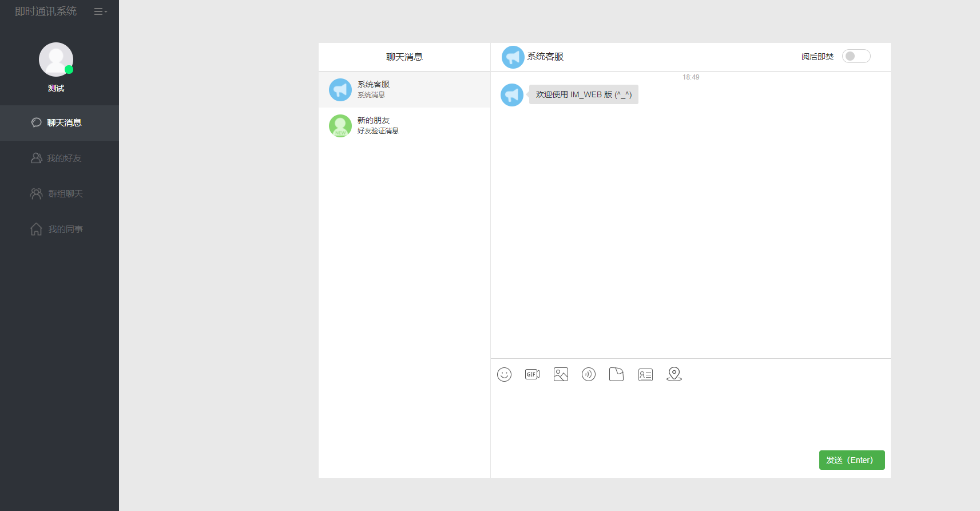Expand the menu dropdown next to 即时通讯系统
The image size is (980, 511).
pos(101,11)
